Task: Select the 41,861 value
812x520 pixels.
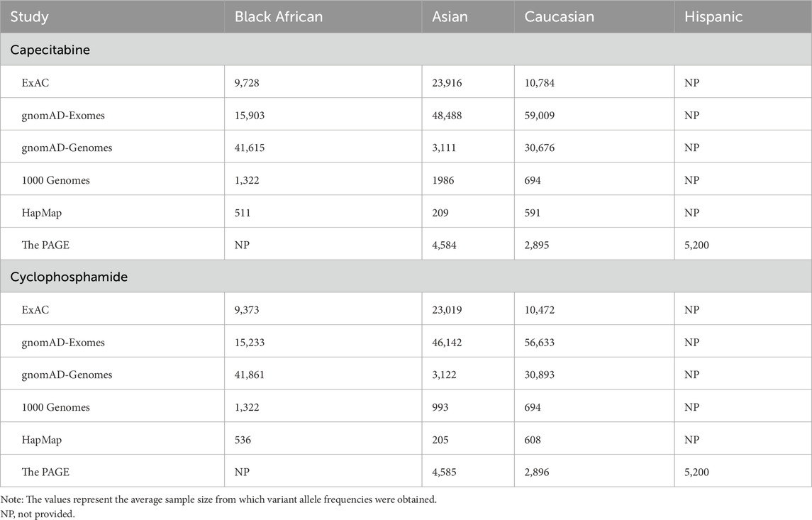Action: [250, 375]
